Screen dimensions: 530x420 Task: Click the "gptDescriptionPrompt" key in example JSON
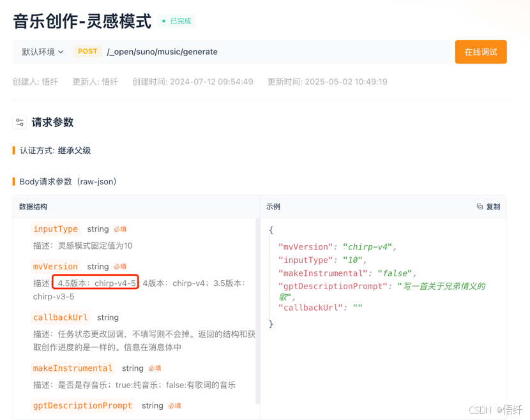pyautogui.click(x=333, y=286)
